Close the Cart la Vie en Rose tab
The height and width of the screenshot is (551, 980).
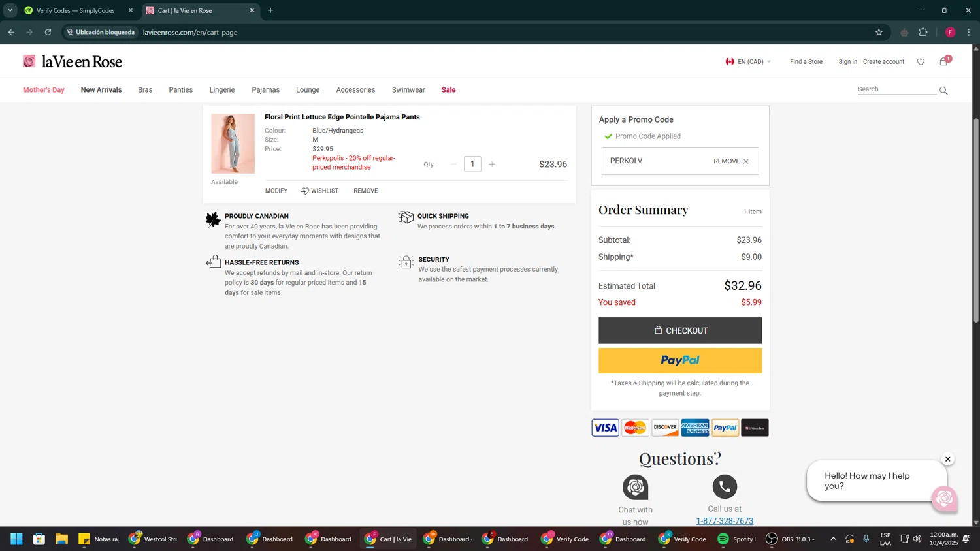coord(252,10)
